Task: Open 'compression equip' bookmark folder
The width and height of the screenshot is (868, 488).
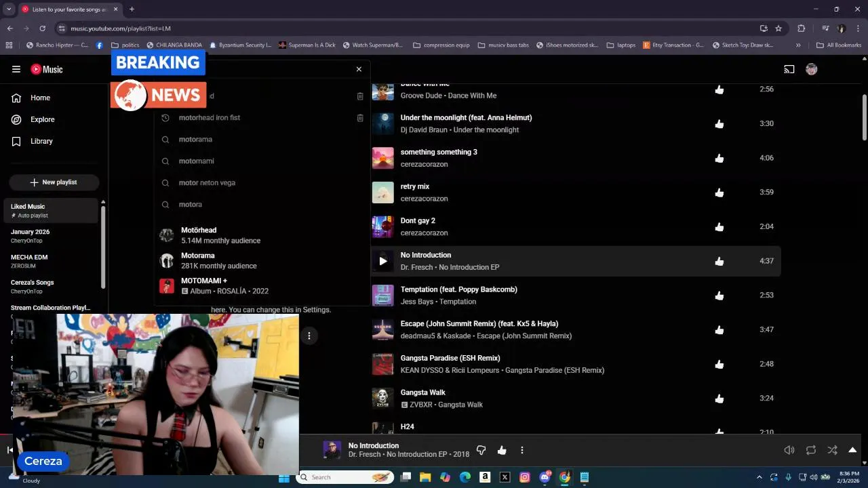Action: click(x=441, y=45)
